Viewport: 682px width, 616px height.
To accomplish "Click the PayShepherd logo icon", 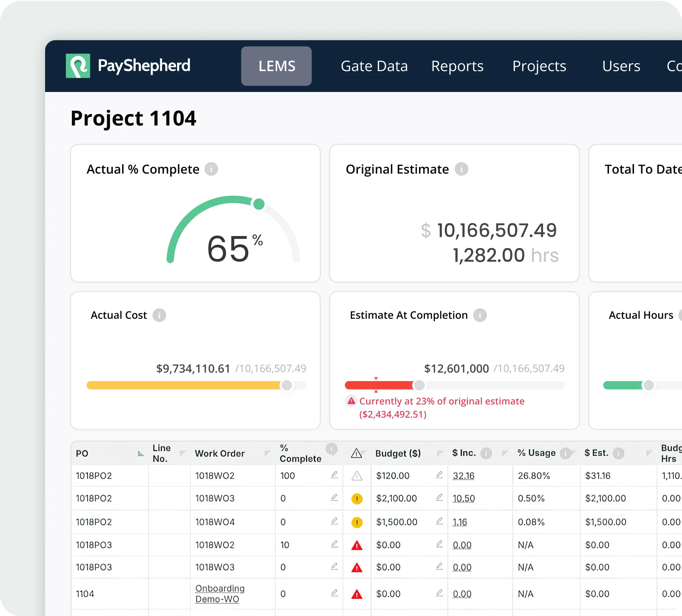I will point(78,66).
